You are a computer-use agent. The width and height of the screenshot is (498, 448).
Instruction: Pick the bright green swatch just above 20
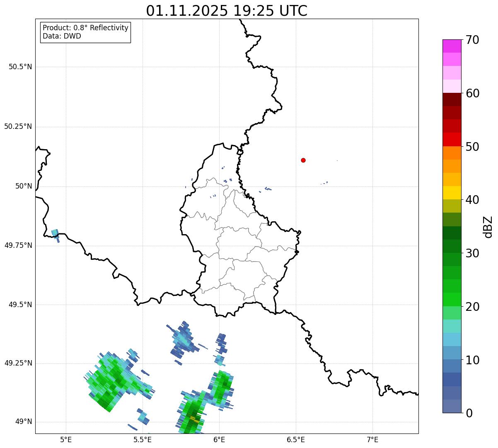click(452, 300)
